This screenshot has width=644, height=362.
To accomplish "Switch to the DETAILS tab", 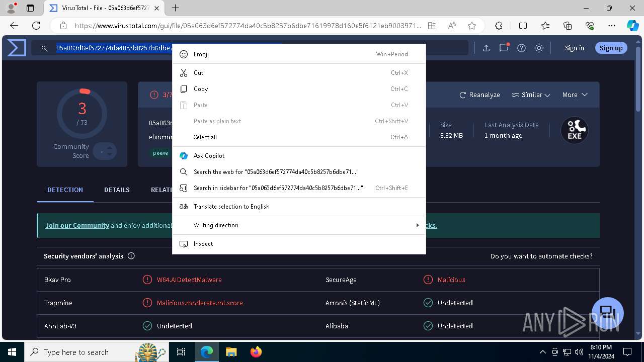I will 117,190.
